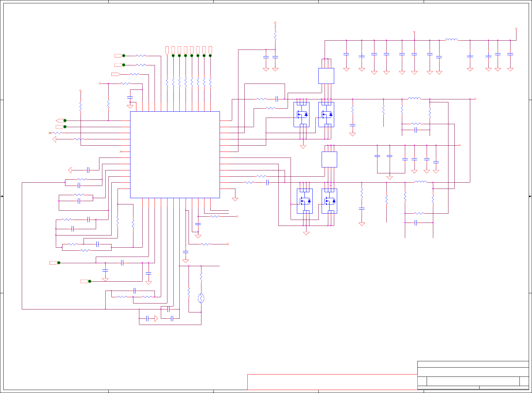The image size is (532, 393).
Task: Select the upper-left MOSFET symbol
Action: [301, 115]
